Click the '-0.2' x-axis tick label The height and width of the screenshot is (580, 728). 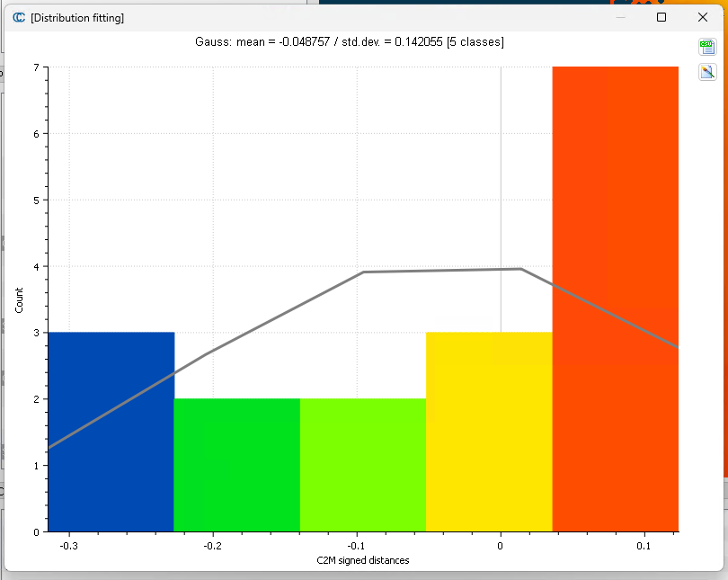click(213, 546)
